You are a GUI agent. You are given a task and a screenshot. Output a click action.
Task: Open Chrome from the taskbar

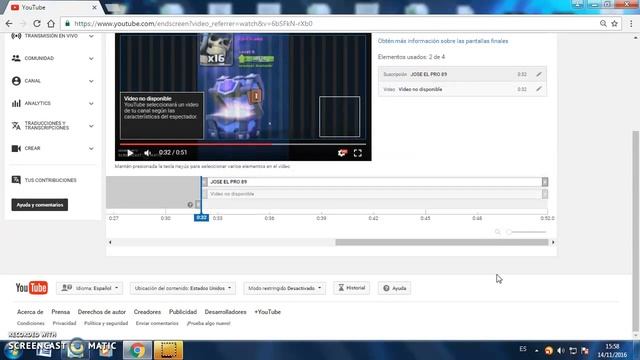137,350
